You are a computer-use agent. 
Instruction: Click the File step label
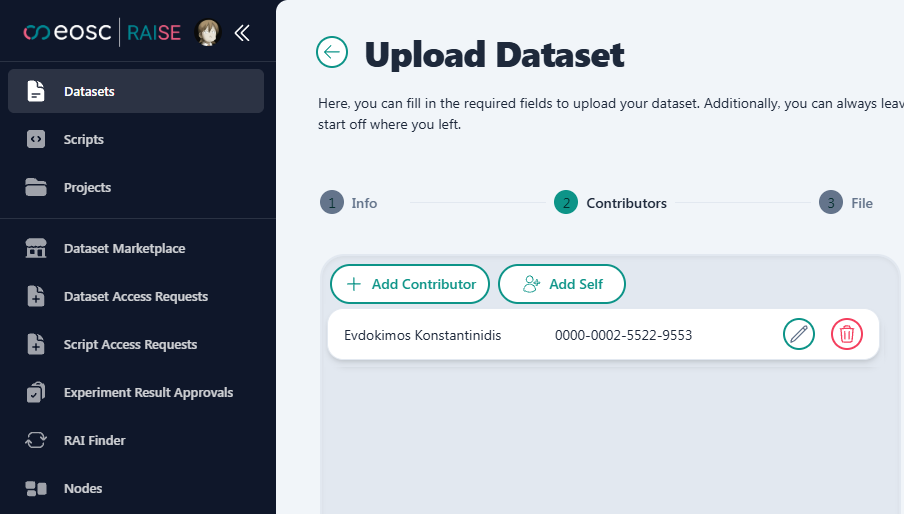coord(862,203)
